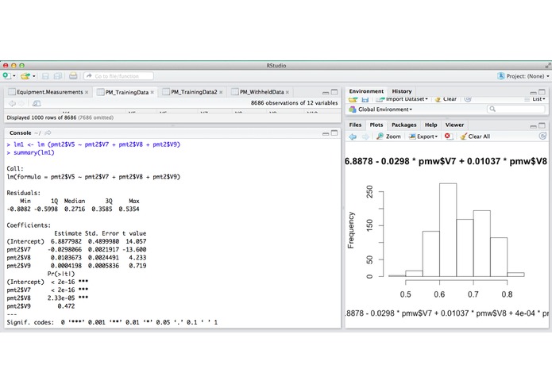Click Clear workspace button
This screenshot has height=392, width=552.
tap(446, 99)
